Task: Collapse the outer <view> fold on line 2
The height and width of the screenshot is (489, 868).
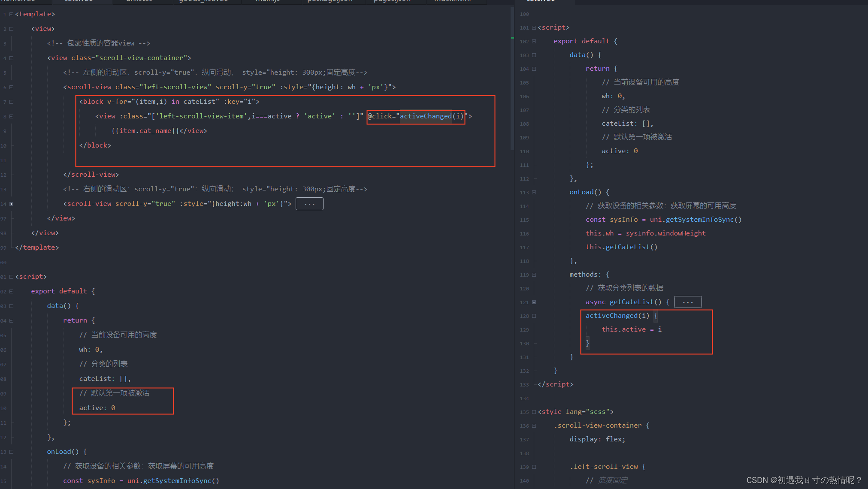Action: 11,29
